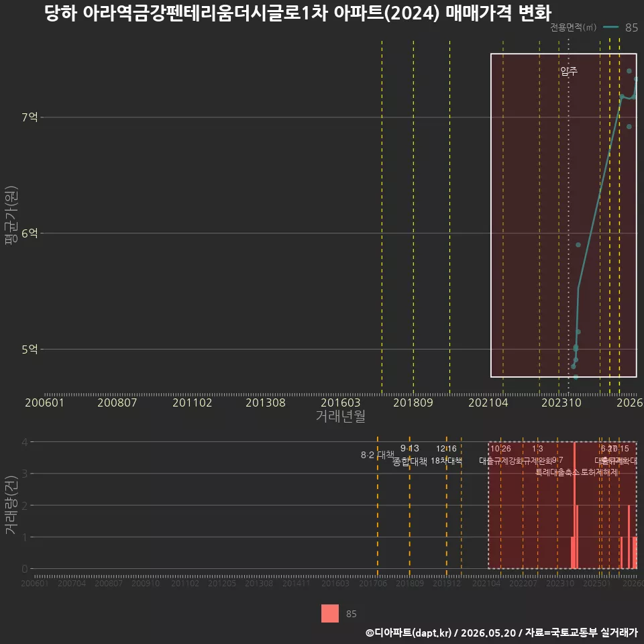Click volume chart x-axis label 201706

click(373, 583)
